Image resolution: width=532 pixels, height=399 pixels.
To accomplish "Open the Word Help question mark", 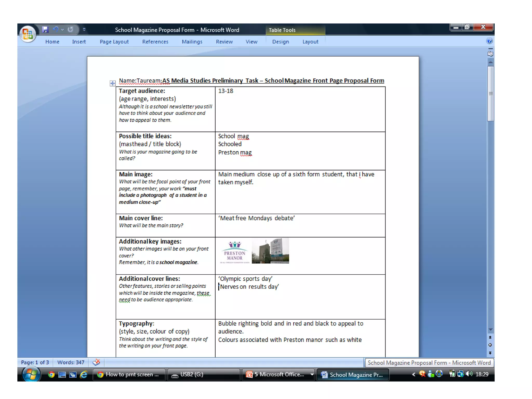I will [x=489, y=41].
